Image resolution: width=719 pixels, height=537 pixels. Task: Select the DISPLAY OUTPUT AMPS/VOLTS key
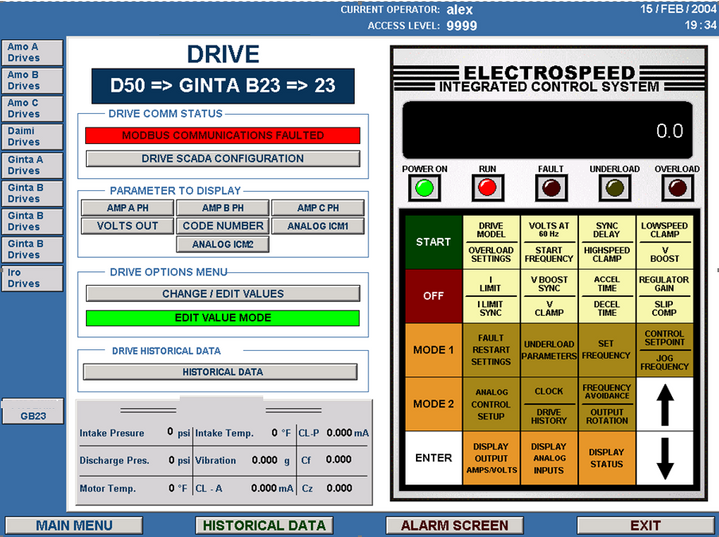[491, 458]
